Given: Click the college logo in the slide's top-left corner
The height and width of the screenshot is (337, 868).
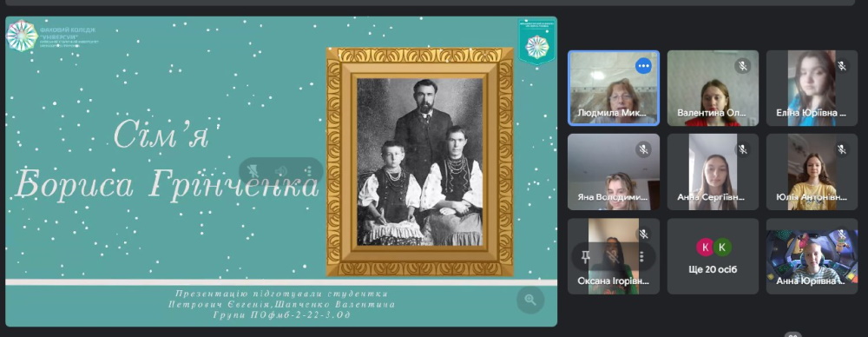Looking at the screenshot, I should [x=22, y=36].
